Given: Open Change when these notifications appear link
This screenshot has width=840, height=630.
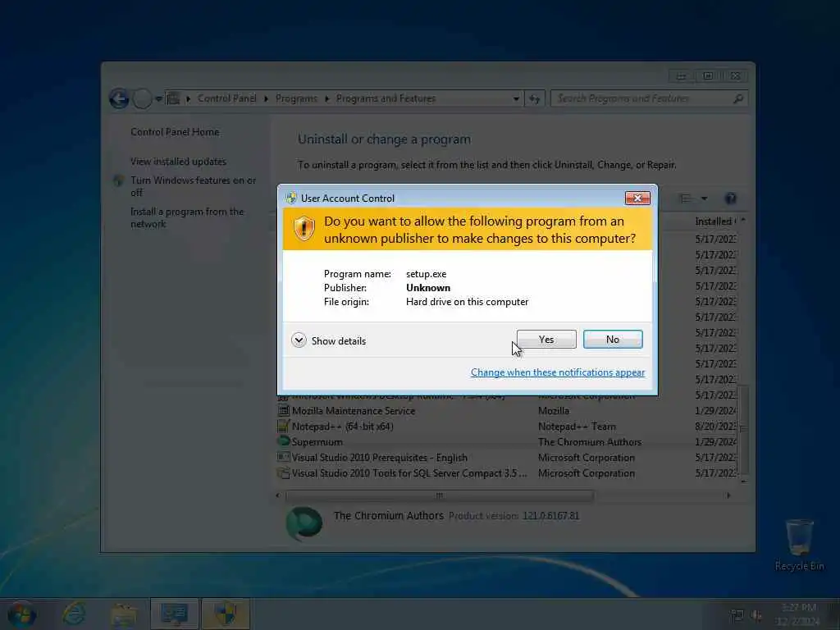Looking at the screenshot, I should point(558,372).
